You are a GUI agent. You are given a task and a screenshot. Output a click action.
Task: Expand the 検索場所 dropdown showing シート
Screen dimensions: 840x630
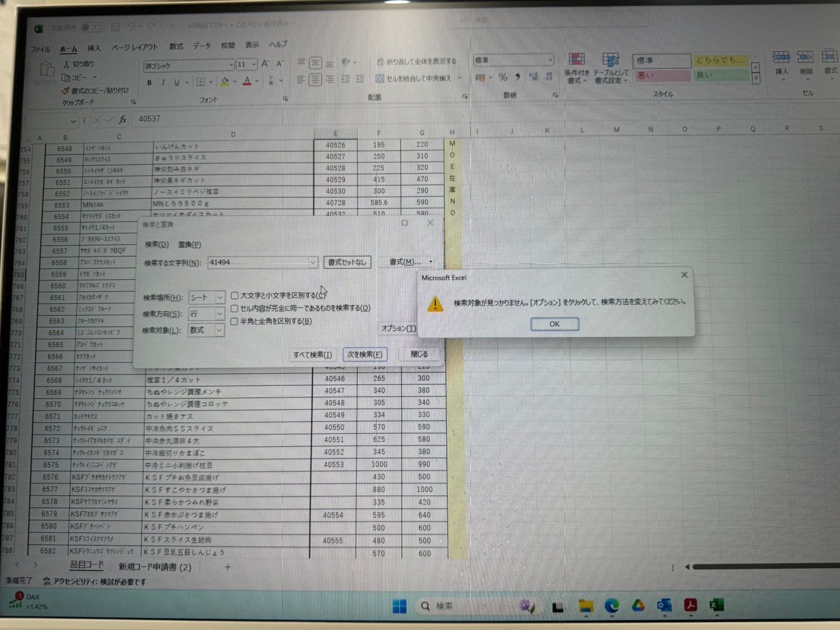pos(220,297)
